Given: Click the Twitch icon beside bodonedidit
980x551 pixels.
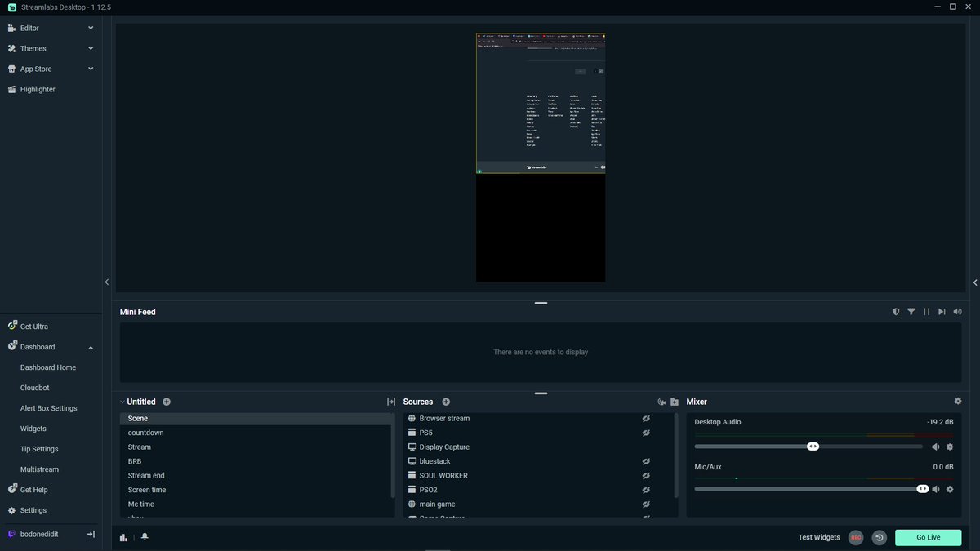Looking at the screenshot, I should point(12,534).
